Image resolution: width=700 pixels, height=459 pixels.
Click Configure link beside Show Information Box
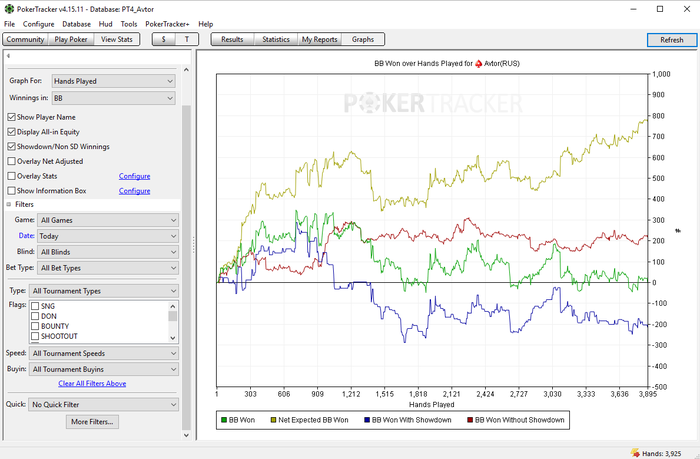[x=134, y=191]
